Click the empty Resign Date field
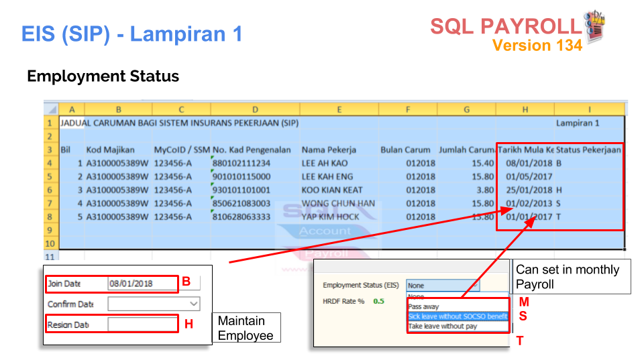The height and width of the screenshot is (362, 644). pyautogui.click(x=142, y=324)
